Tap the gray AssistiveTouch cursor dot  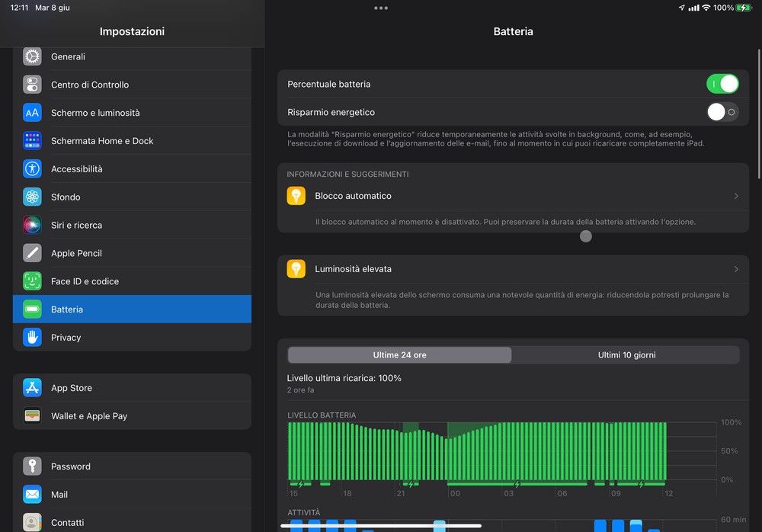coord(585,236)
